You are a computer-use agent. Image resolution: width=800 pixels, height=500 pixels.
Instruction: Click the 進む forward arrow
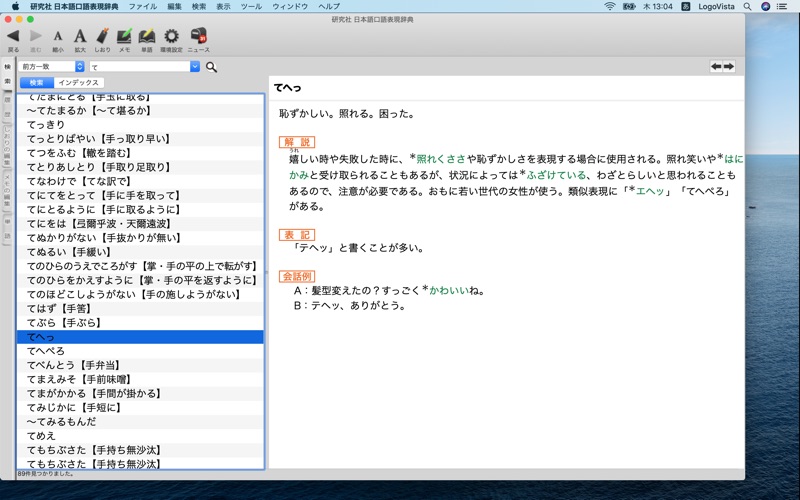tap(36, 36)
